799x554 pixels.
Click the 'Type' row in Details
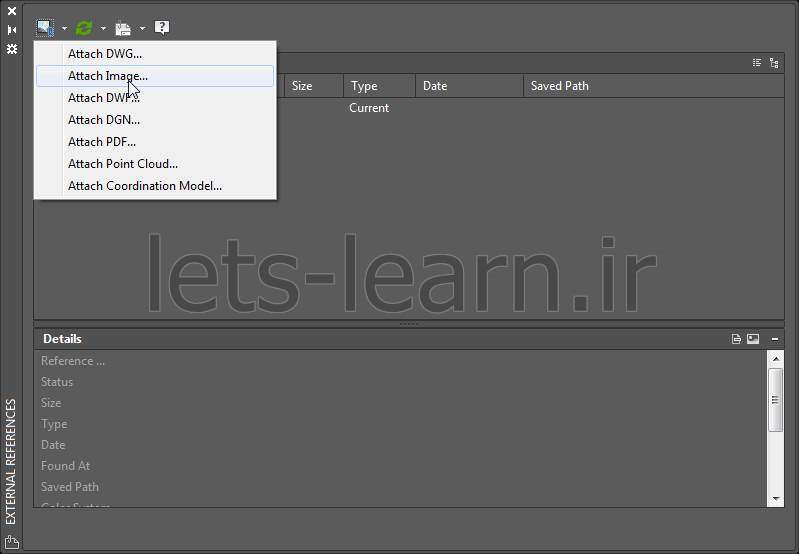401,424
